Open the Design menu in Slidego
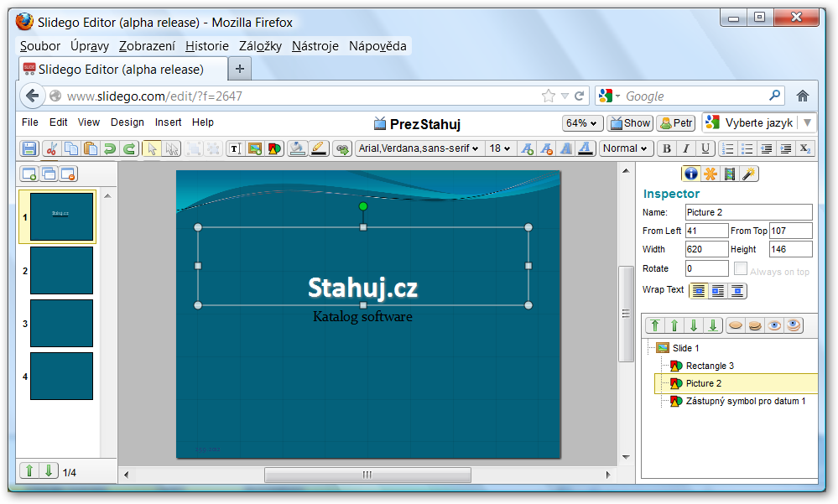The height and width of the screenshot is (504, 838). click(128, 122)
